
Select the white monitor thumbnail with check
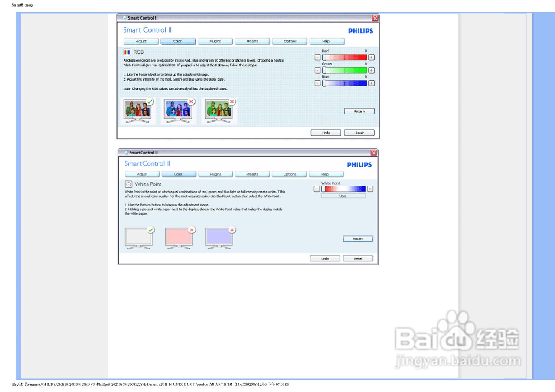click(139, 238)
